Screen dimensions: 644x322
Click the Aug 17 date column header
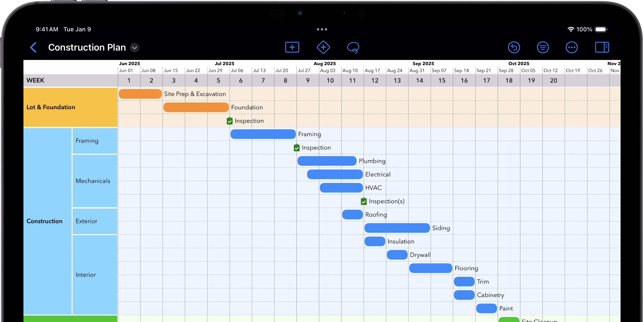click(373, 71)
